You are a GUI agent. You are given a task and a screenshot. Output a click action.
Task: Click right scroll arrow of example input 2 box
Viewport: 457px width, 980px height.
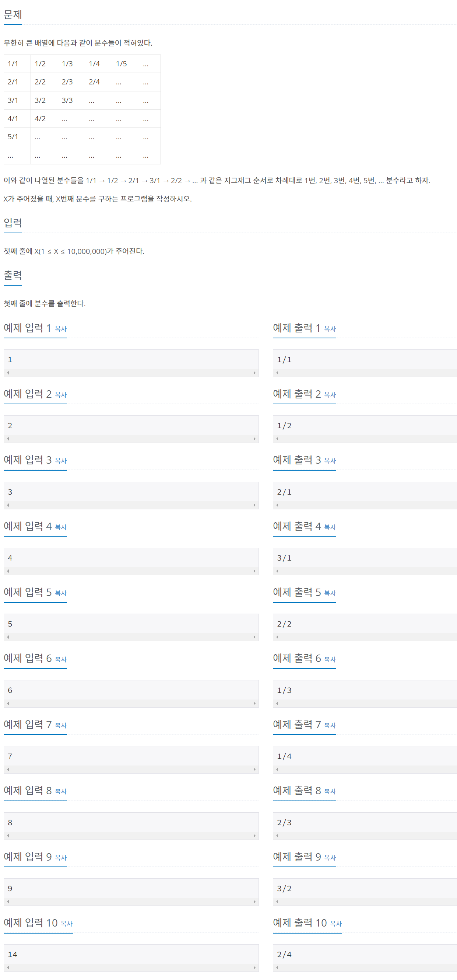click(254, 439)
